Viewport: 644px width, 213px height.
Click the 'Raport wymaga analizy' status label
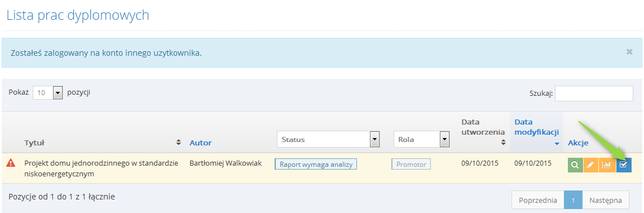pos(316,164)
